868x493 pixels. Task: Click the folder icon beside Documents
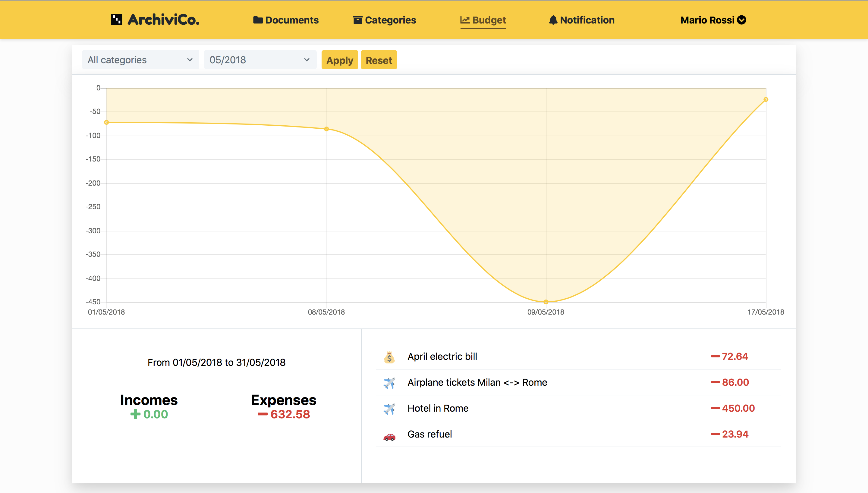click(x=258, y=20)
